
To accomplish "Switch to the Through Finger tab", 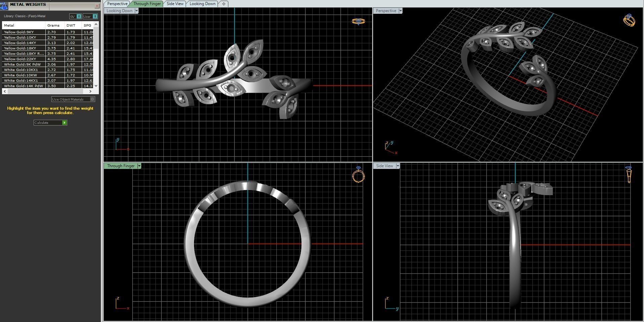I will pyautogui.click(x=147, y=4).
